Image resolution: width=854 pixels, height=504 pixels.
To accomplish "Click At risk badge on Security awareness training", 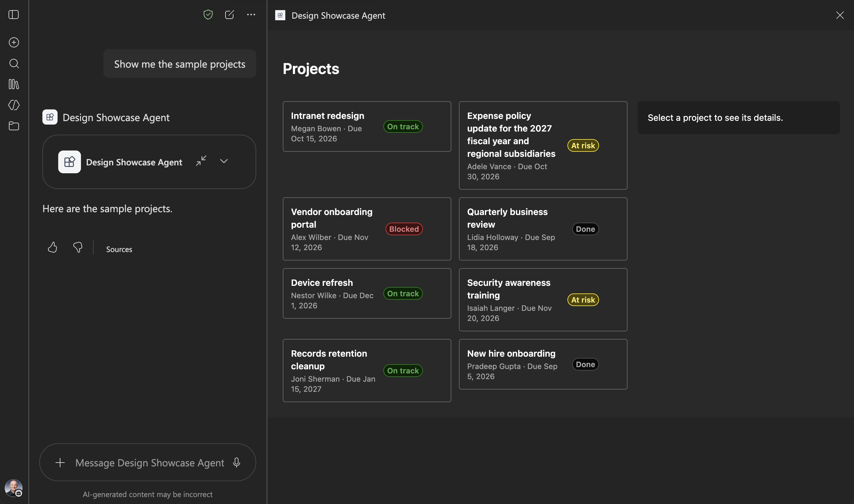I will coord(583,300).
